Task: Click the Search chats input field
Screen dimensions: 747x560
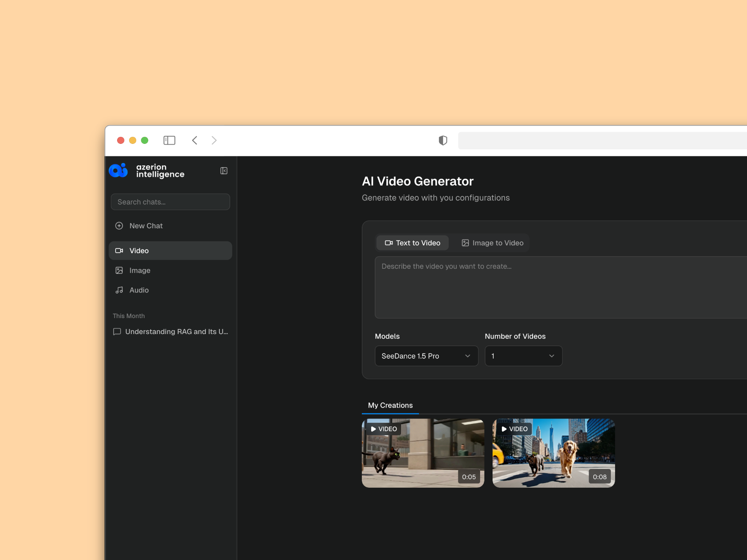Action: pyautogui.click(x=170, y=202)
